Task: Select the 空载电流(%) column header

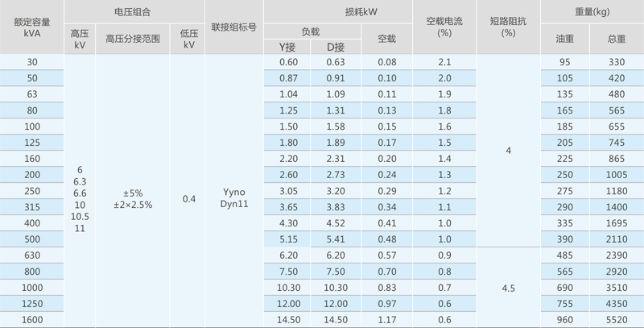Action: click(x=444, y=27)
